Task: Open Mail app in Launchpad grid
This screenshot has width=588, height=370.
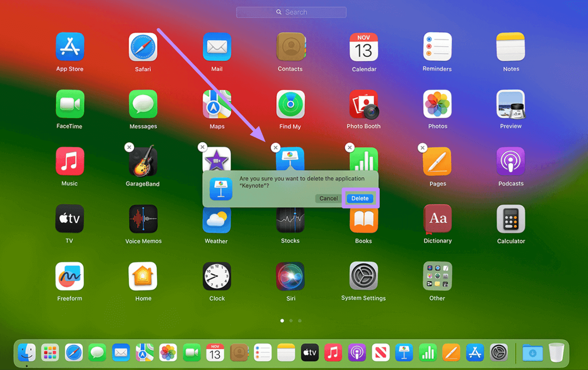Action: [217, 47]
